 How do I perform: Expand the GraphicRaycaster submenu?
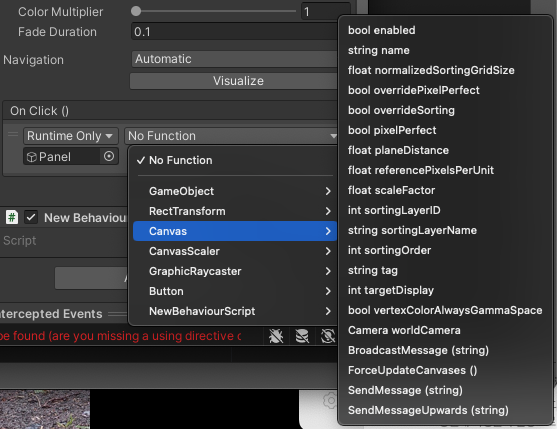click(x=235, y=271)
